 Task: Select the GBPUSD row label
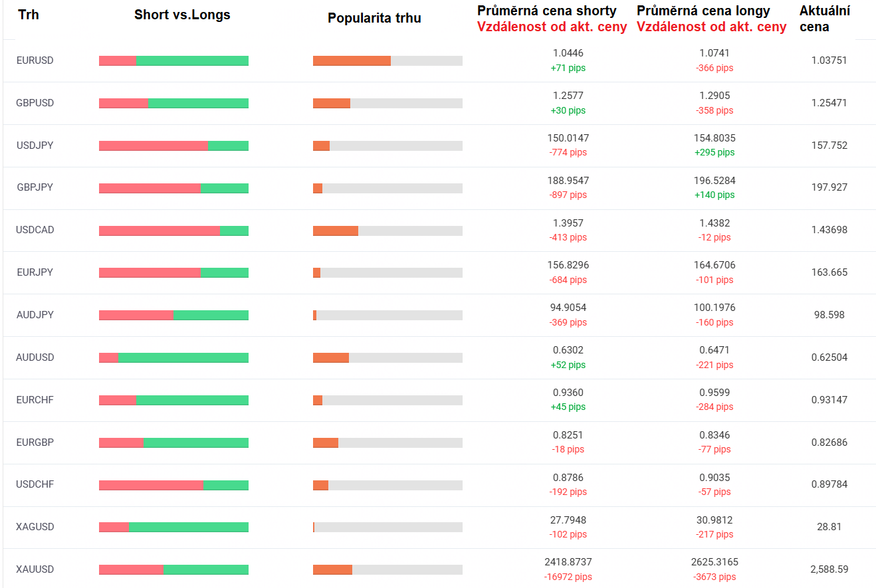point(35,103)
